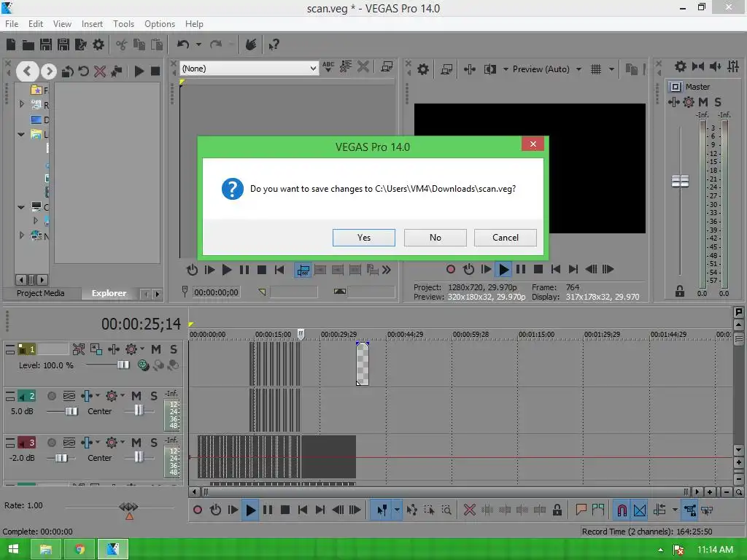Click the Save project icon
Image resolution: width=747 pixels, height=560 pixels.
[46, 44]
